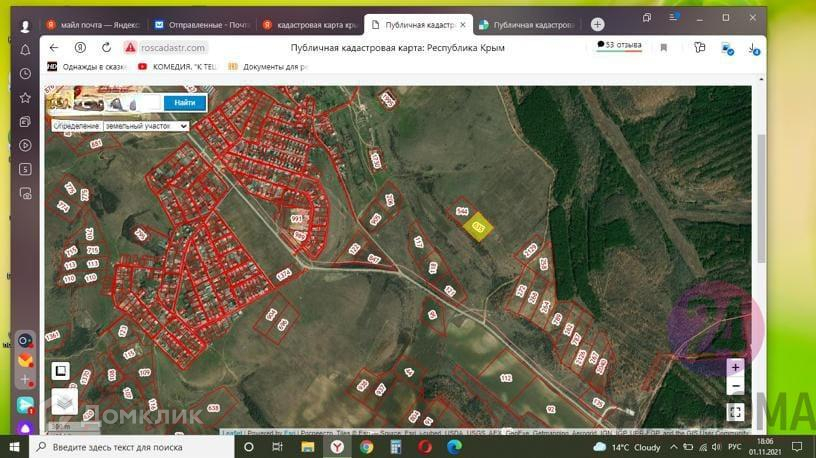Open '53 отзыва' site reviews
816x458 pixels.
[619, 45]
